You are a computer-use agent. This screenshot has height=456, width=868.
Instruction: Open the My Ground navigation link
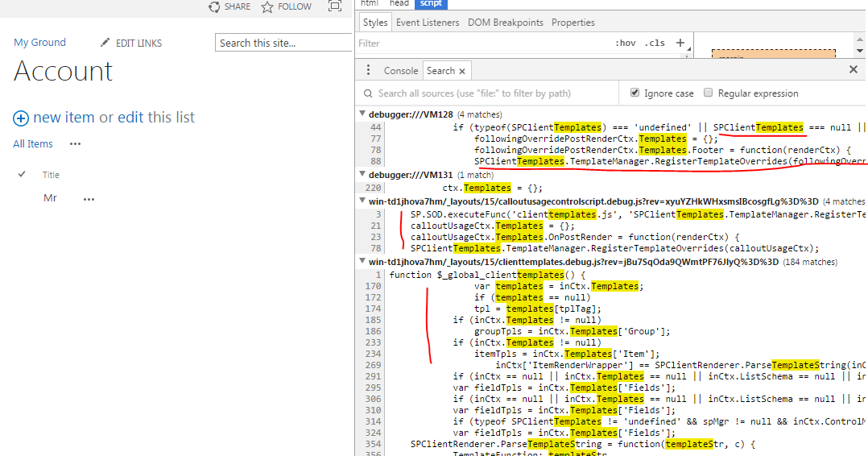coord(40,43)
